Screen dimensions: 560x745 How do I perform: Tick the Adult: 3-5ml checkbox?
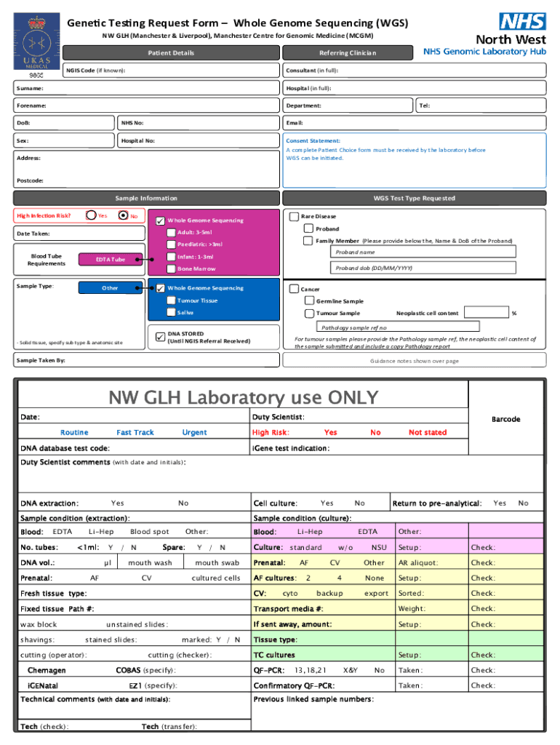(171, 233)
